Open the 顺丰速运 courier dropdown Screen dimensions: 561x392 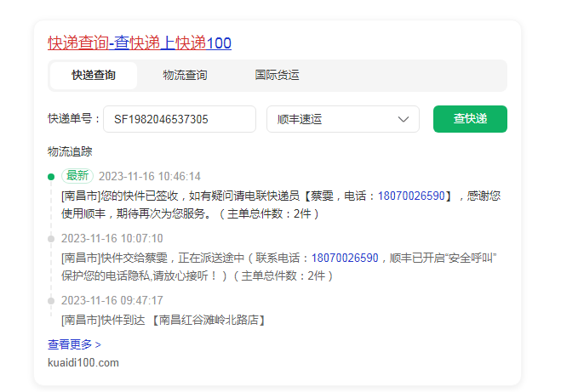[343, 119]
